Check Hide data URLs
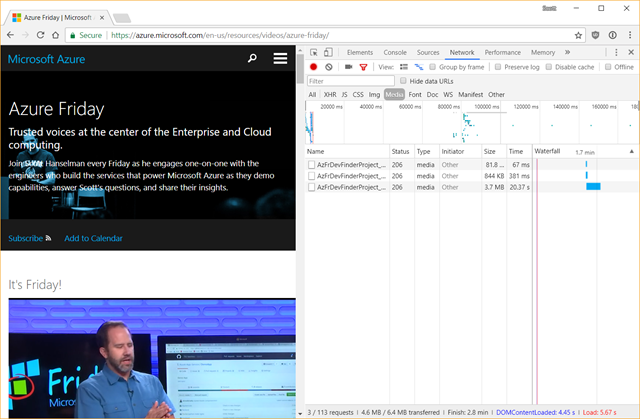The height and width of the screenshot is (419, 640). [x=403, y=81]
